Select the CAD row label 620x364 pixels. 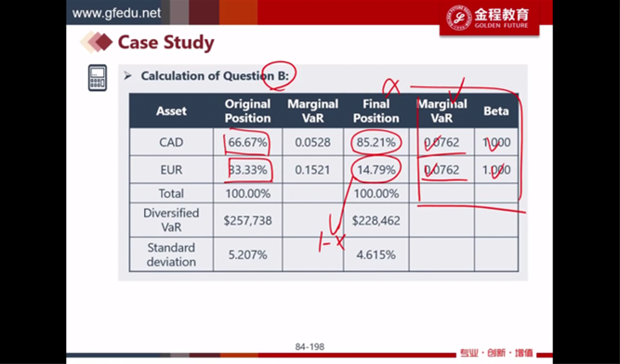[171, 142]
